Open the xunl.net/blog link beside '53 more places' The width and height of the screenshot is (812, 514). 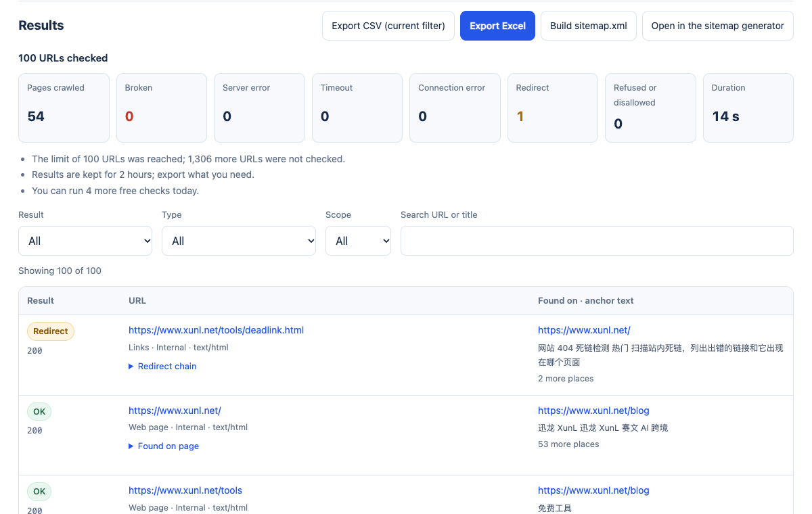click(593, 411)
